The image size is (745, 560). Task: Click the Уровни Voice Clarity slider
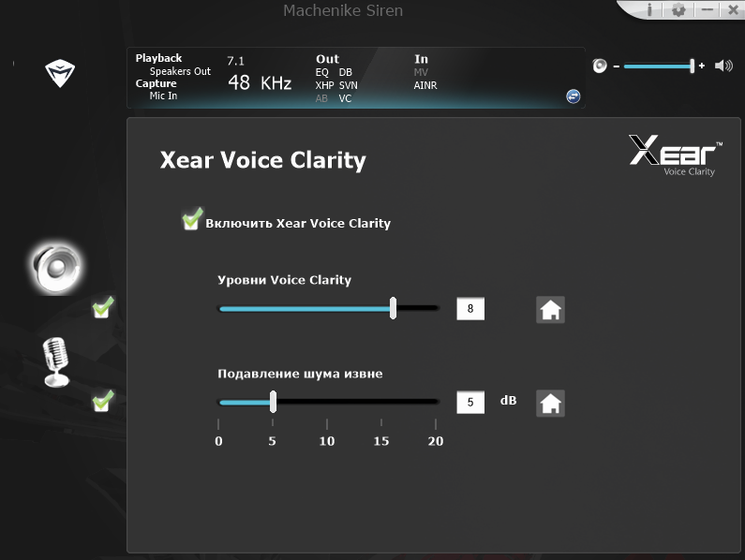(x=328, y=308)
